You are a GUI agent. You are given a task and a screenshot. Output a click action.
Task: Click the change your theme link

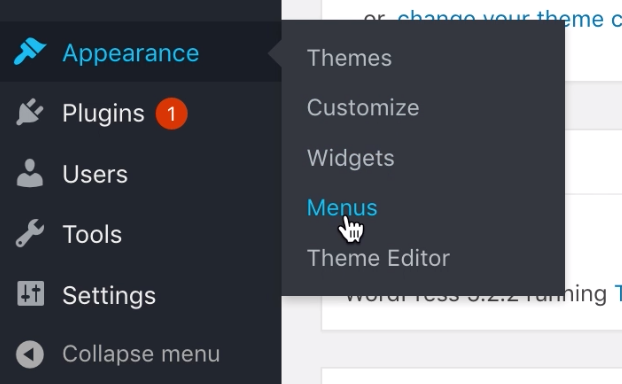pyautogui.click(x=501, y=16)
